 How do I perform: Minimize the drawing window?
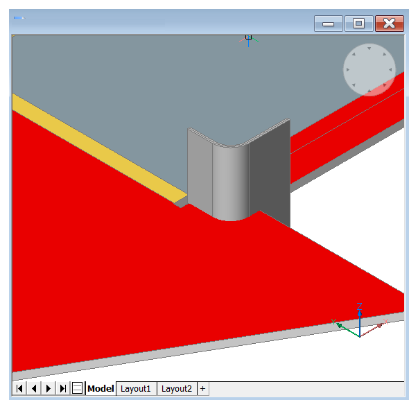[x=328, y=23]
